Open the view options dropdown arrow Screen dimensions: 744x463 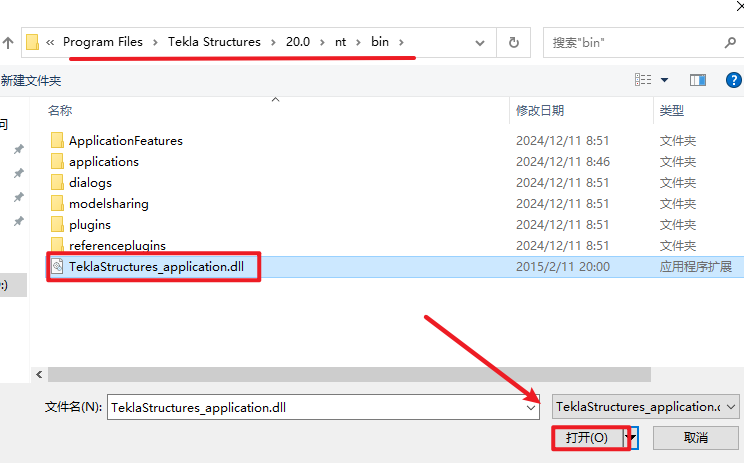pos(664,80)
